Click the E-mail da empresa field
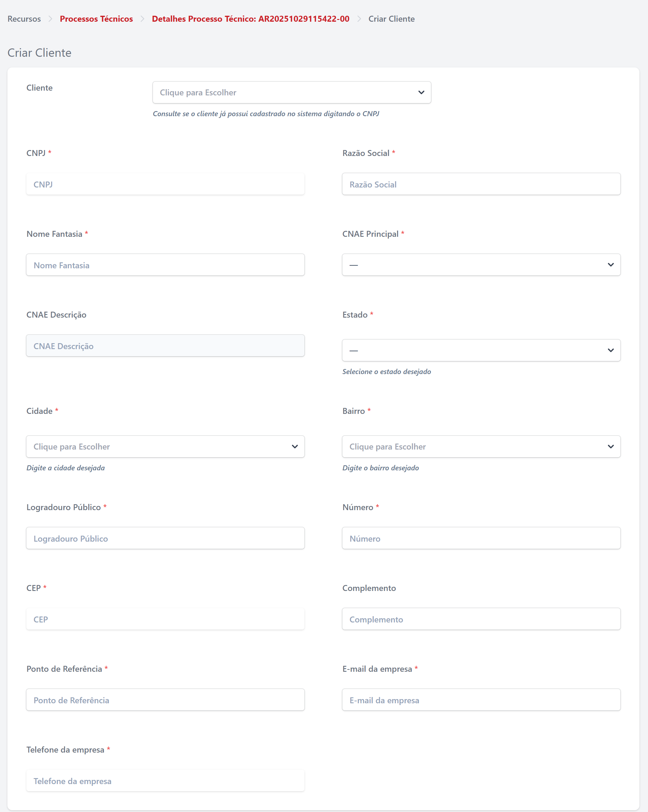648x812 pixels. [x=481, y=700]
